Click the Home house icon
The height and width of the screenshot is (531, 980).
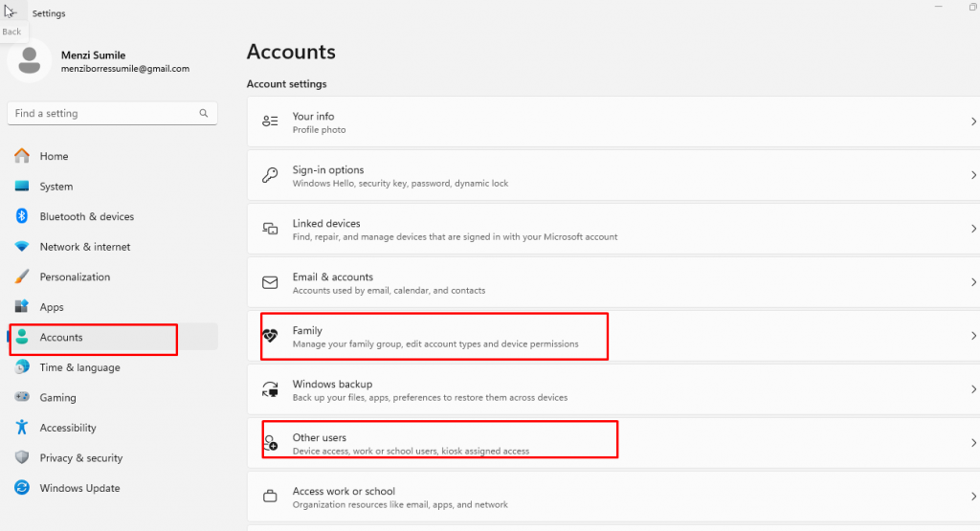click(22, 156)
